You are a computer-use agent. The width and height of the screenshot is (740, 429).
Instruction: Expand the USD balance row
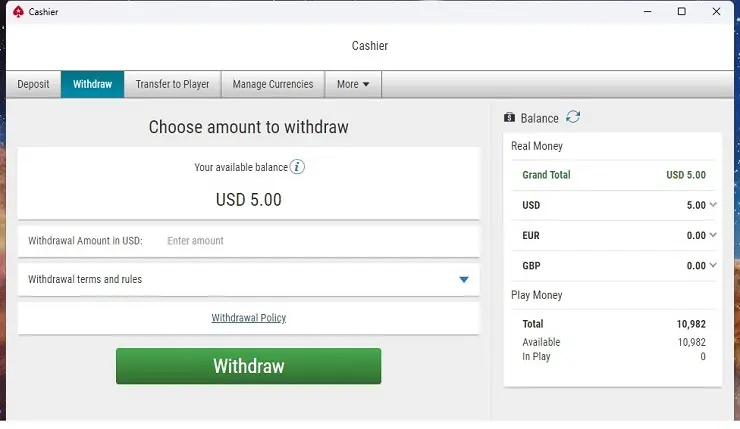[x=713, y=205]
